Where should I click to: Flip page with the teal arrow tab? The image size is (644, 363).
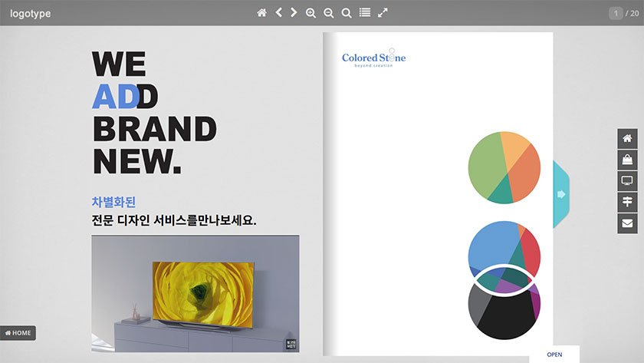tap(561, 194)
